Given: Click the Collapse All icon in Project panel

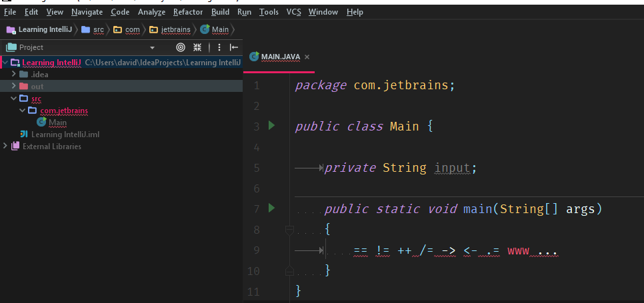Looking at the screenshot, I should pos(197,47).
